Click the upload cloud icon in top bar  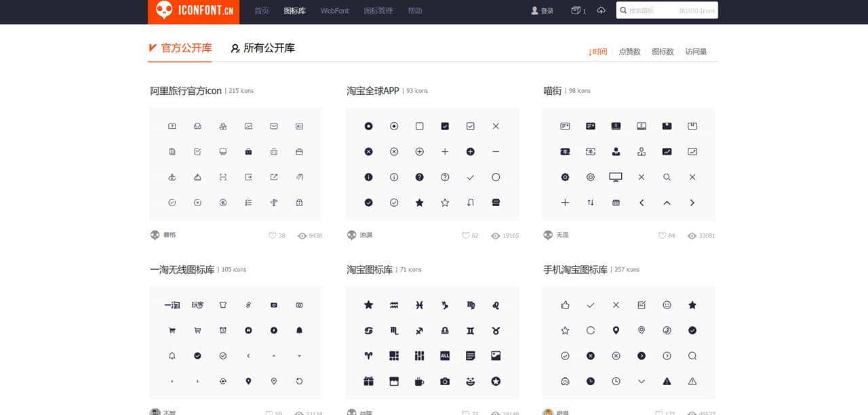[x=601, y=10]
